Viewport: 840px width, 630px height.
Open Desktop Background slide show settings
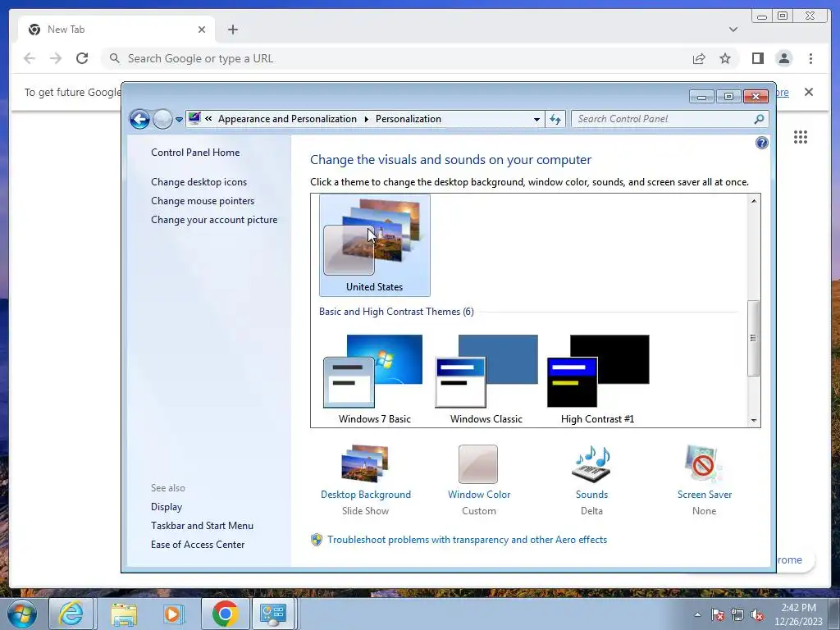[x=365, y=464]
